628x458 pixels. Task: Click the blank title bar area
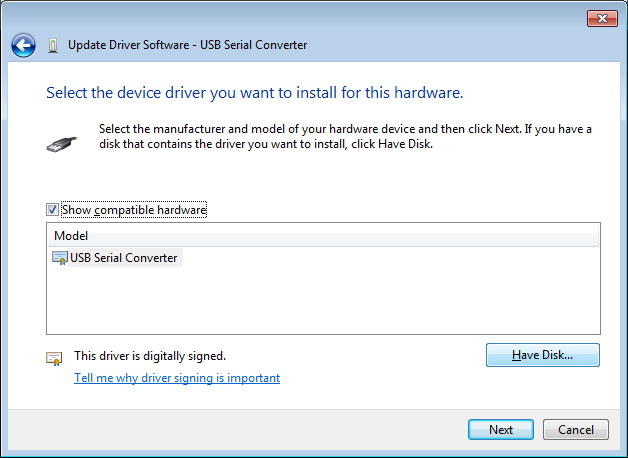300,16
